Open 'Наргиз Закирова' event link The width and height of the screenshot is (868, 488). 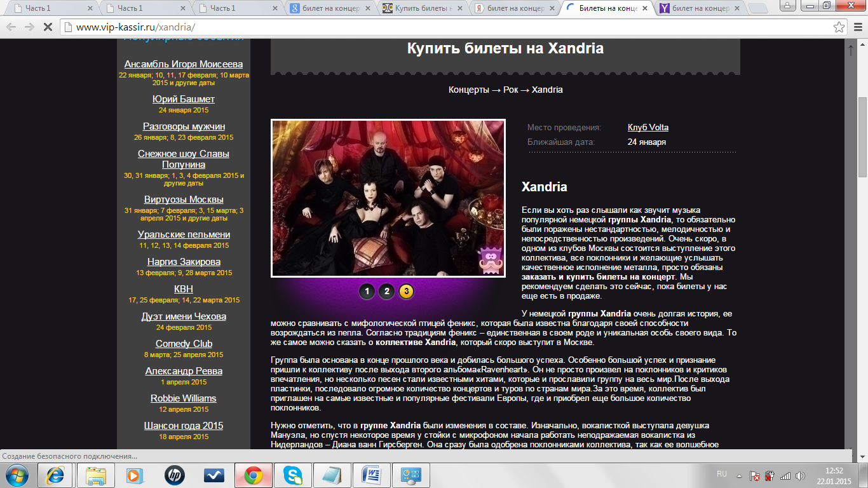[184, 262]
